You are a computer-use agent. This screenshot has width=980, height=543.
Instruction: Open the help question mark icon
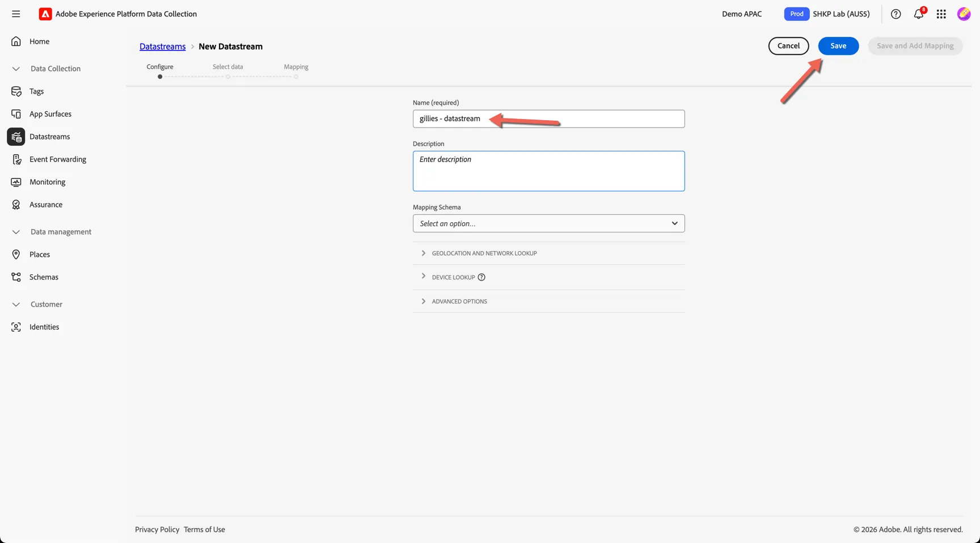pos(895,14)
